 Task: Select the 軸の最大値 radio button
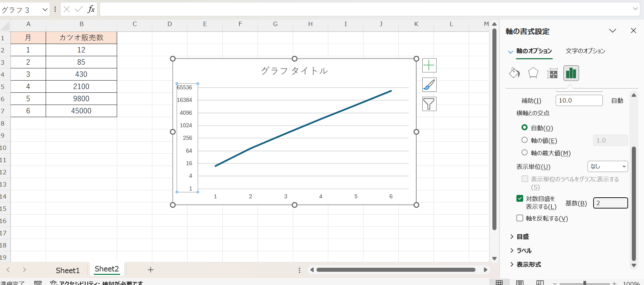tap(525, 153)
